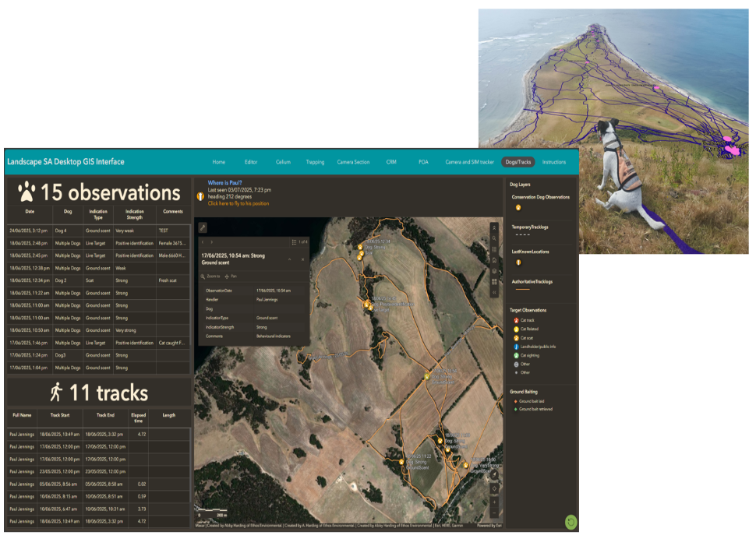Collapse the observation popup details
756x539 pixels.
click(290, 259)
